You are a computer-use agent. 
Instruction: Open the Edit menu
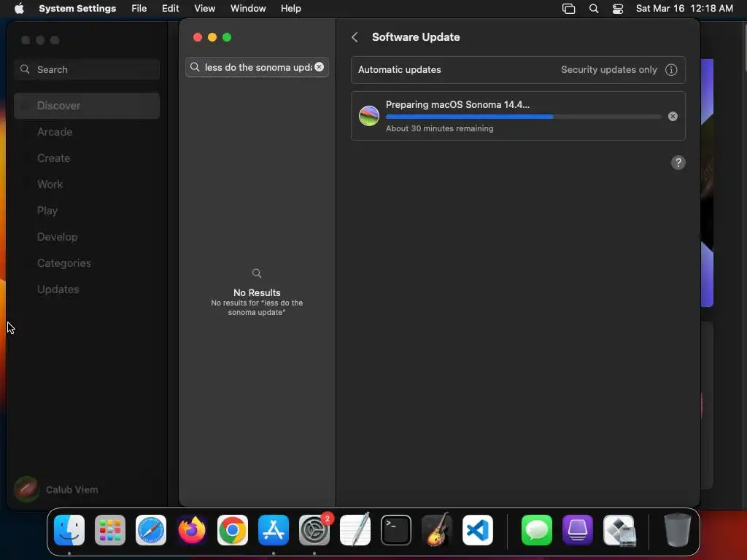click(x=170, y=9)
